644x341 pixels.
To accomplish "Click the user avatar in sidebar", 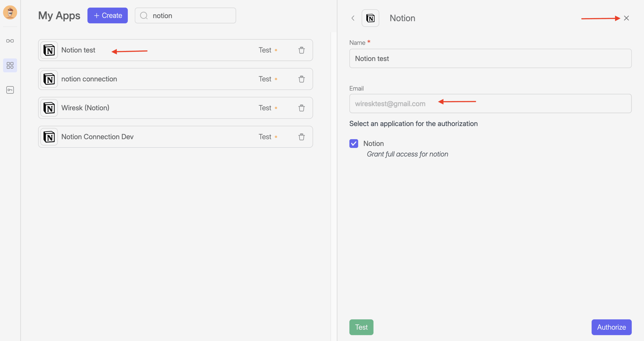I will [10, 12].
